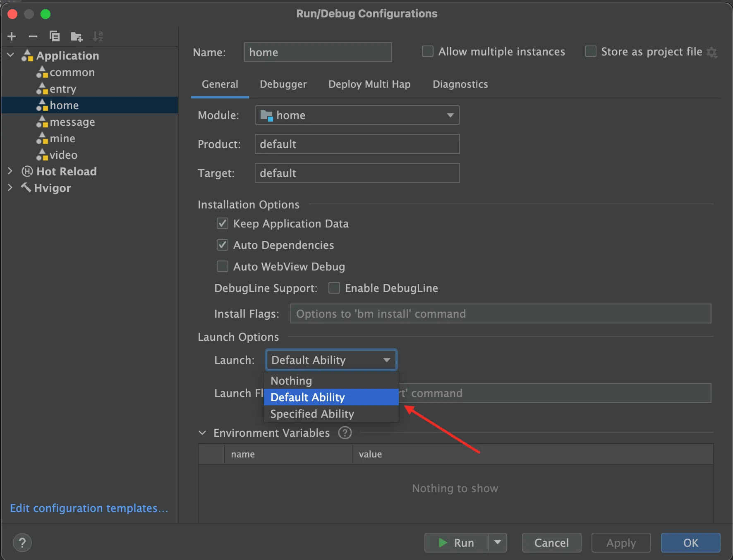Screen dimensions: 733x560
Task: Click the Copy Configuration icon
Action: click(55, 36)
